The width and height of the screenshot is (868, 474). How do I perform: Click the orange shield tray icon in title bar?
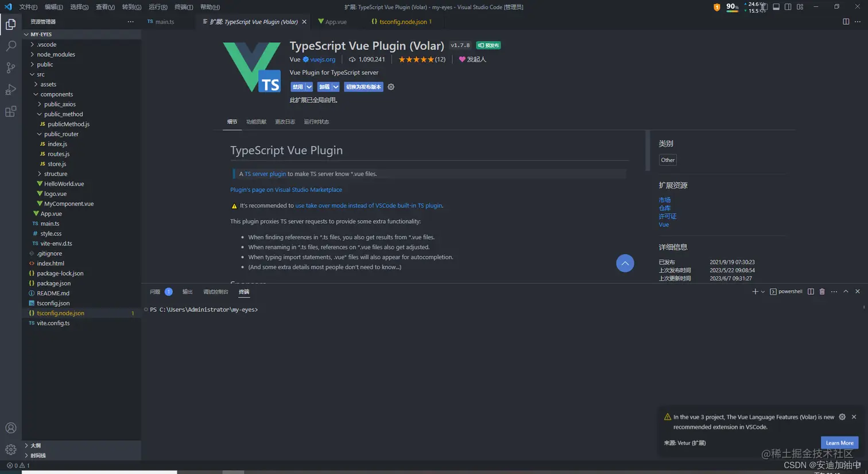[x=716, y=7]
